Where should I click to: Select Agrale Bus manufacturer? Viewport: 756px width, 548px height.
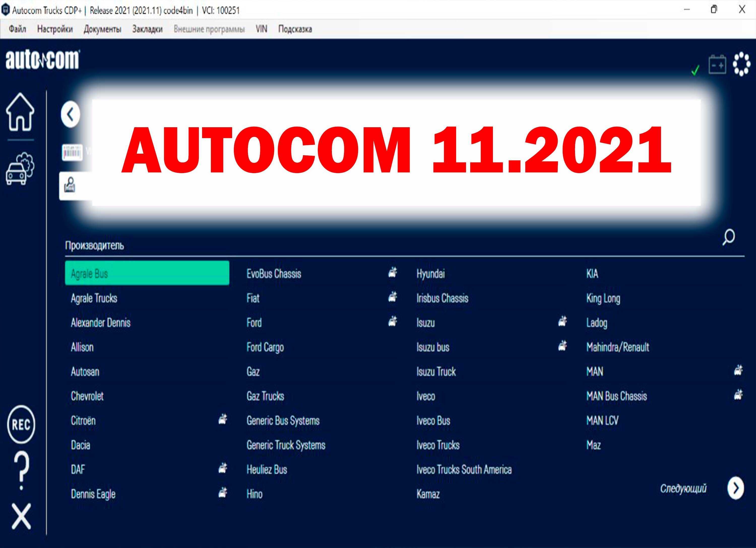point(147,273)
